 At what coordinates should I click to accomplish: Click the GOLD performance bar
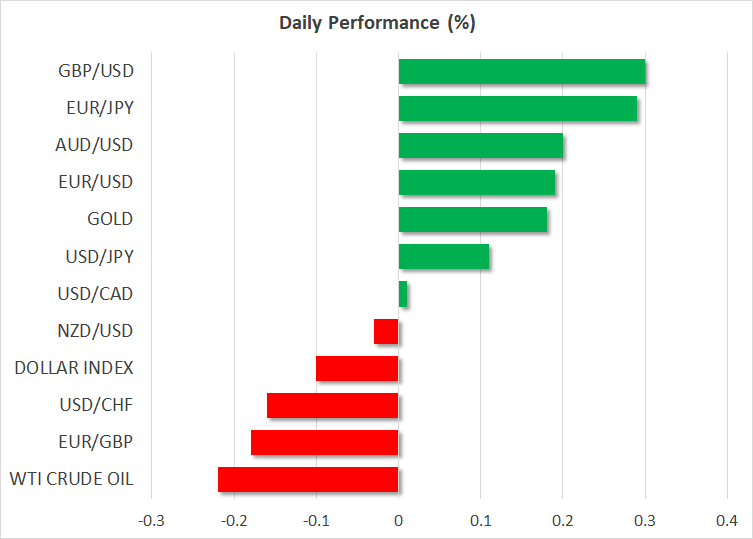472,219
